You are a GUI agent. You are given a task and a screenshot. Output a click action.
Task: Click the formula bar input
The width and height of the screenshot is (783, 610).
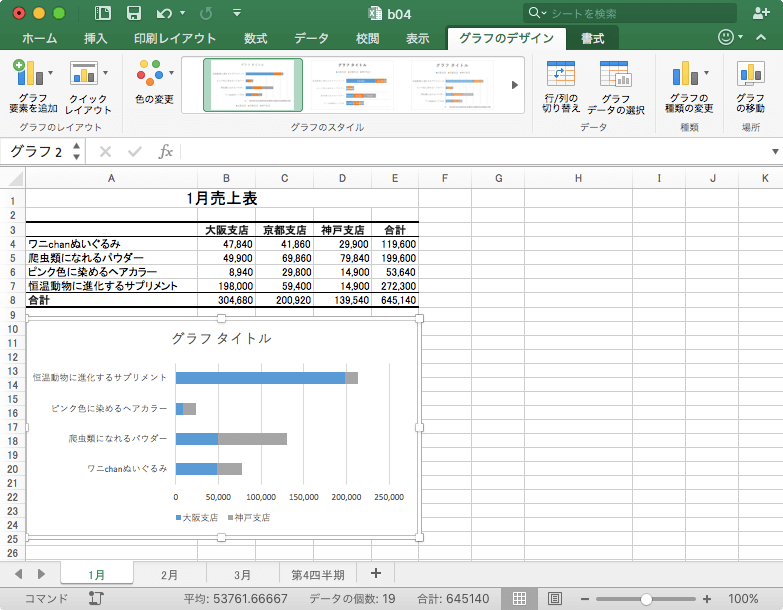(474, 151)
